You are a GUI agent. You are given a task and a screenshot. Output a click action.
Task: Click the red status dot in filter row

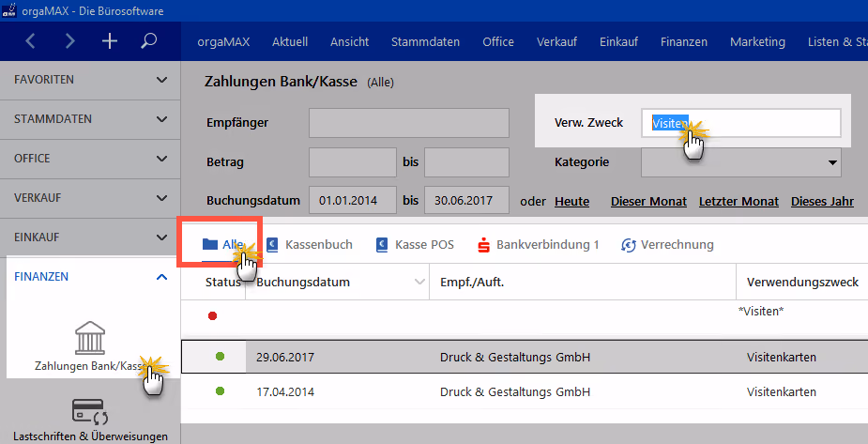click(213, 316)
